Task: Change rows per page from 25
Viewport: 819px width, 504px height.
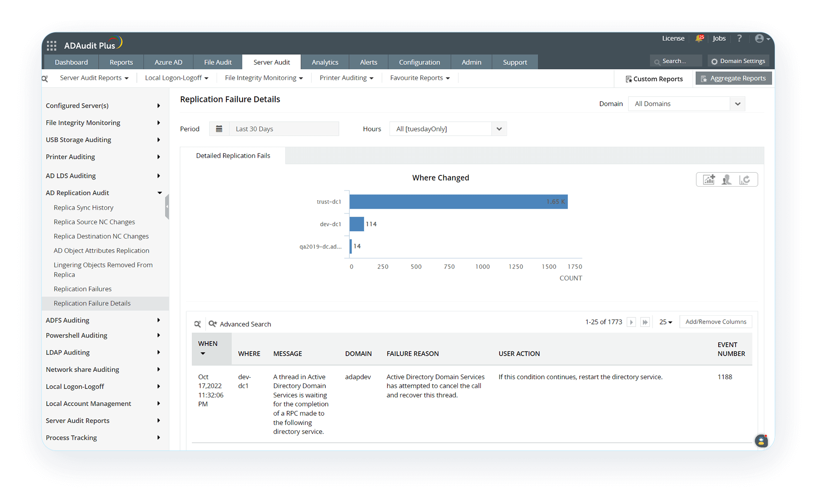Action: tap(666, 322)
